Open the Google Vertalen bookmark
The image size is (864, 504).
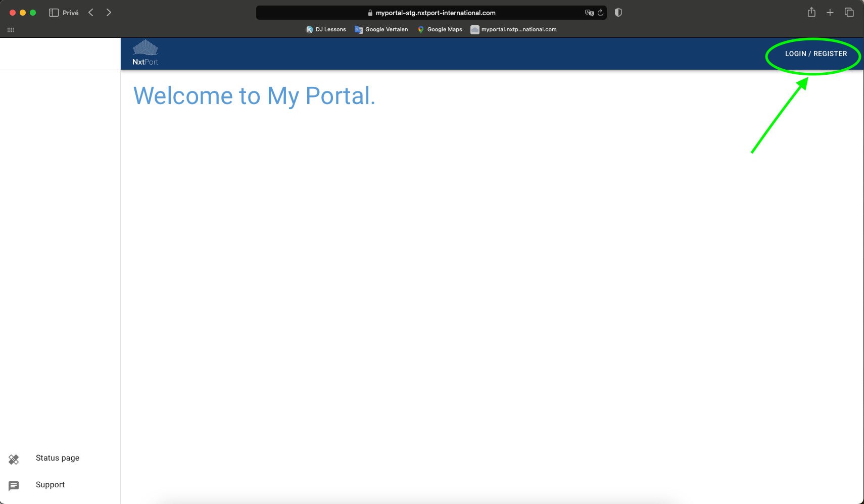pos(381,30)
